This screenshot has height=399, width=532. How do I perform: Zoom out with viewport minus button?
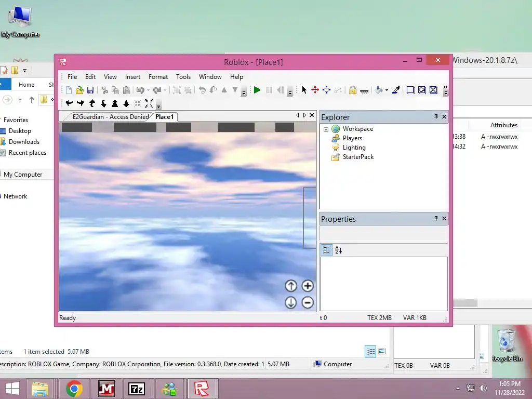pyautogui.click(x=308, y=302)
